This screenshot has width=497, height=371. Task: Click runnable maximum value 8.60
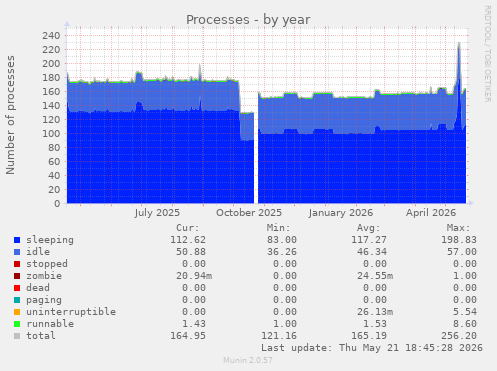tap(465, 324)
